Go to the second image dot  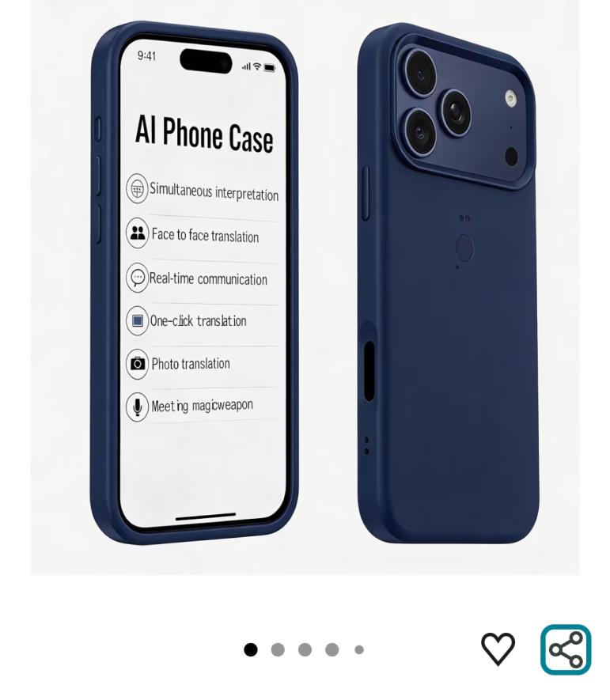tap(278, 649)
